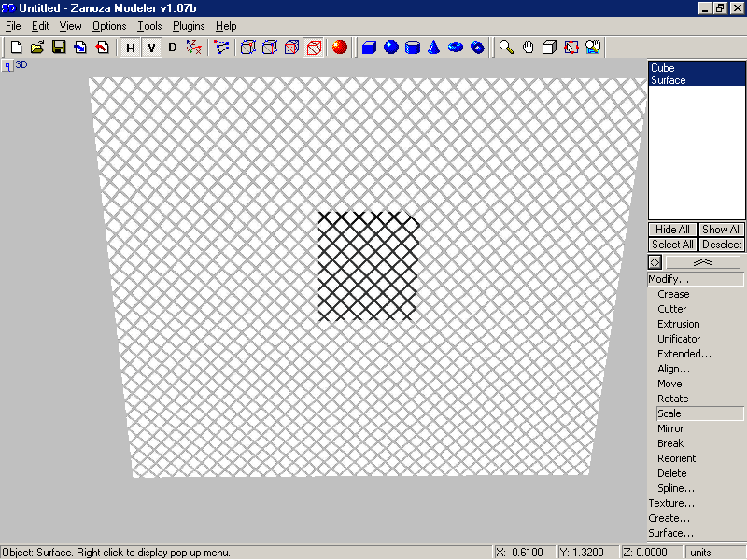This screenshot has height=560, width=747.
Task: Collapse panel with double-chevron up button
Action: click(x=703, y=263)
